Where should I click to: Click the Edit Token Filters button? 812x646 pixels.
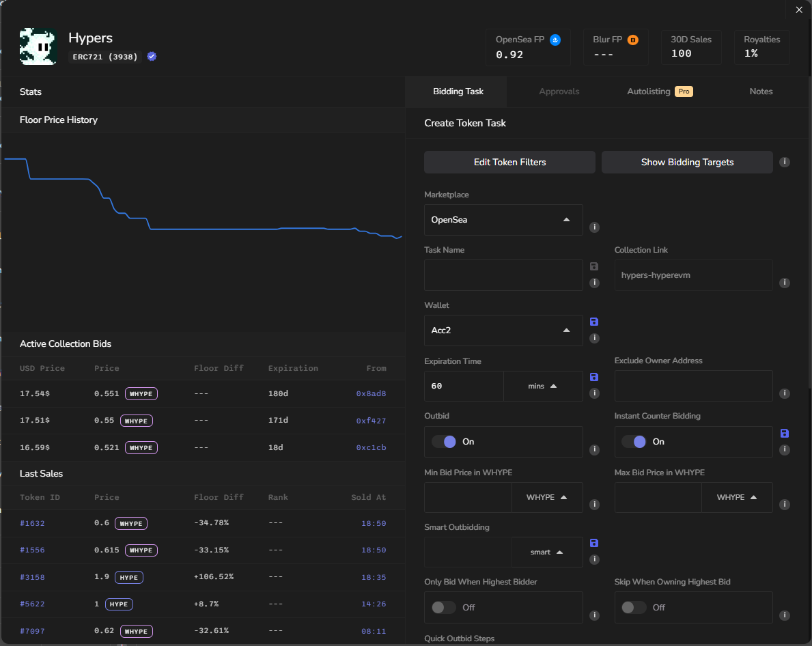tap(509, 163)
